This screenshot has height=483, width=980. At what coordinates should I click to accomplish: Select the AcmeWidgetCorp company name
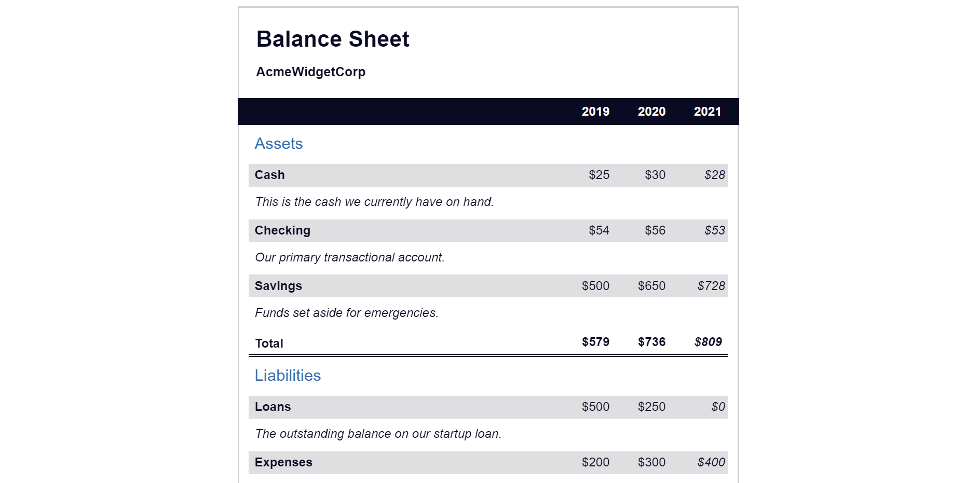tap(310, 72)
